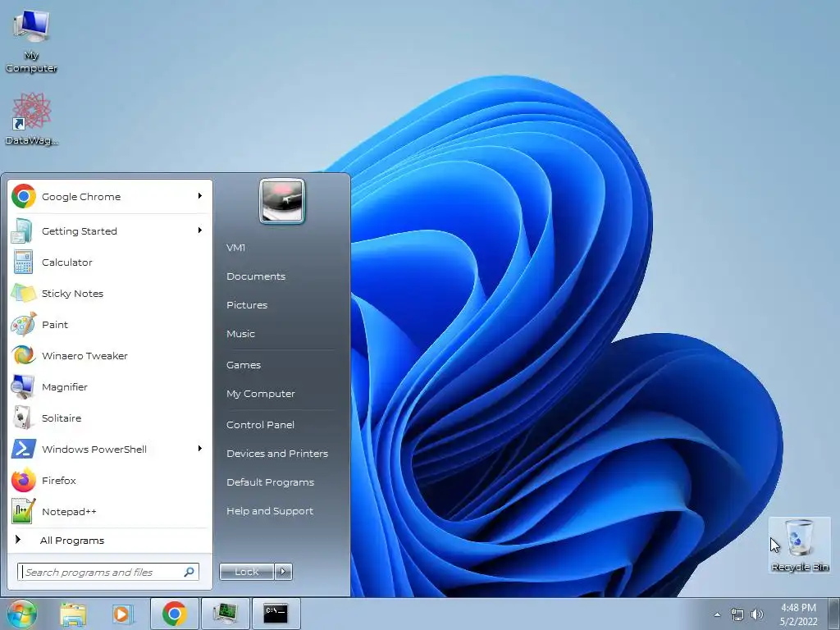
Task: Click the Start orb button
Action: [x=21, y=614]
